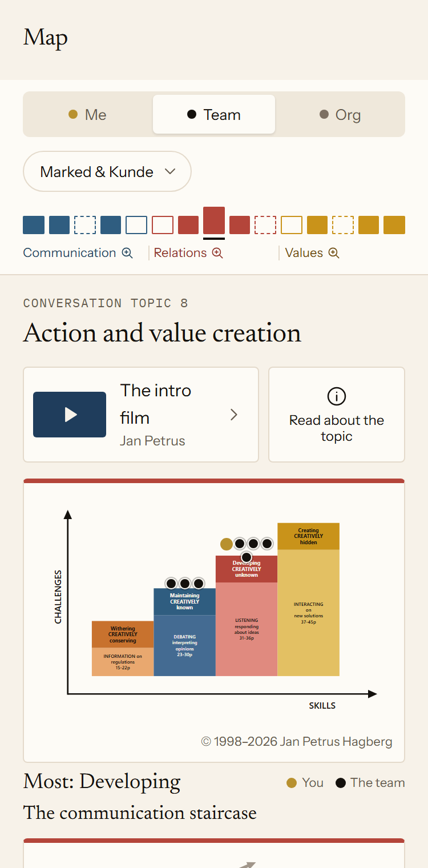This screenshot has width=428, height=868.
Task: Switch to the Team tab
Action: coord(214,114)
